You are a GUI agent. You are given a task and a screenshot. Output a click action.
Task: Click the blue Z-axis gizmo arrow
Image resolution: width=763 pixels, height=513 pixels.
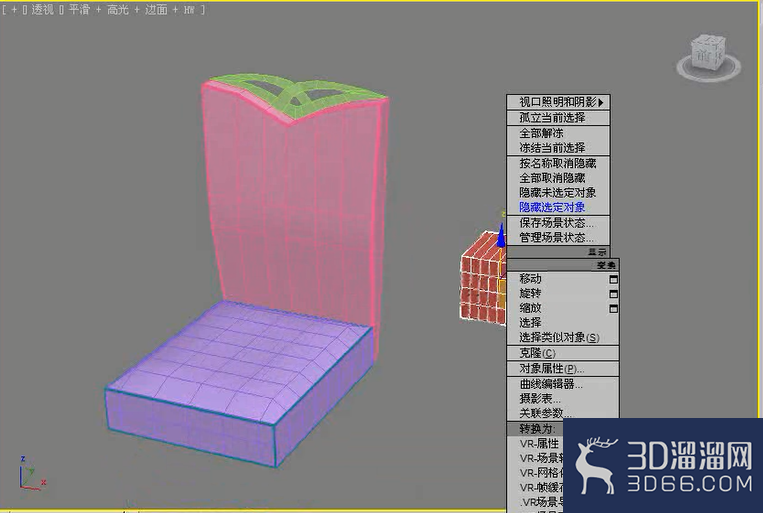click(x=501, y=238)
